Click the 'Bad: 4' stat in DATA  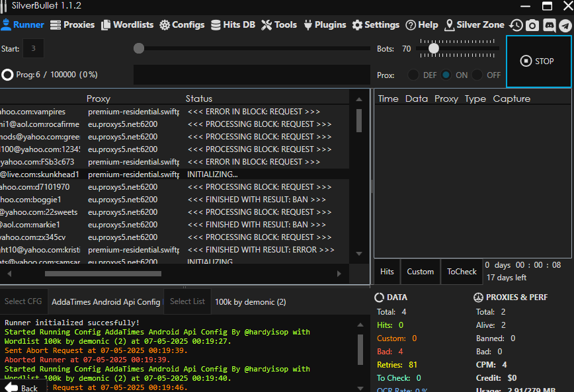(x=390, y=352)
